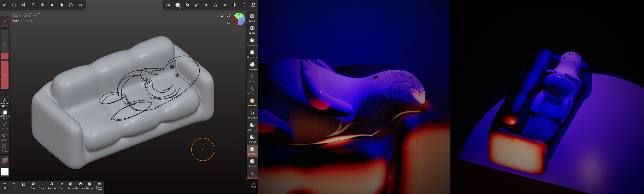This screenshot has height=194, width=644.
Task: Adjust the red brush intensity slider
Action: click(x=5, y=75)
